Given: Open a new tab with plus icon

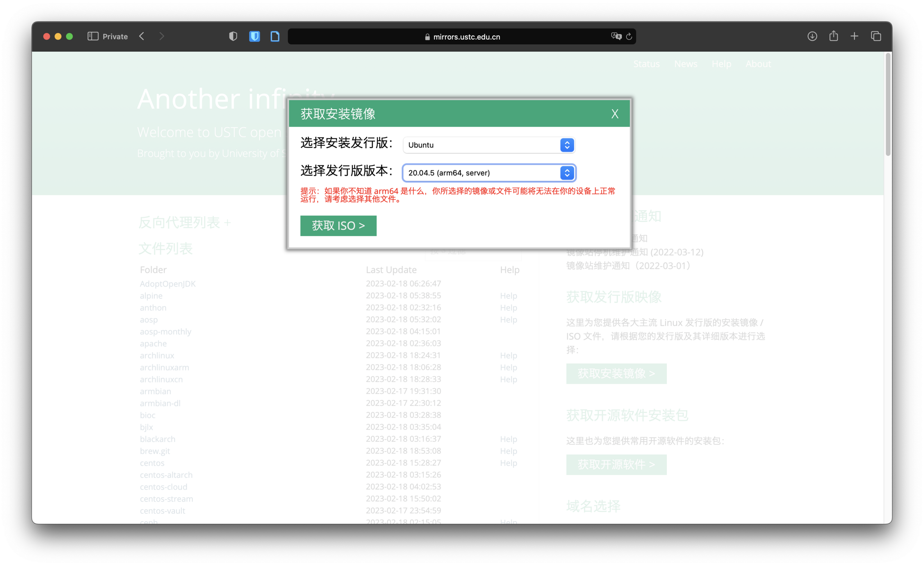Looking at the screenshot, I should point(854,36).
